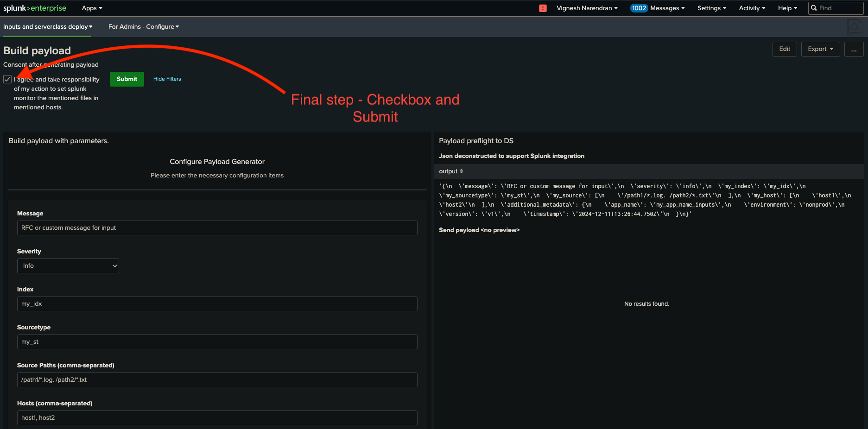Click 'Build payload with parameters.' panel title
Viewport: 868px width, 429px height.
pos(59,141)
